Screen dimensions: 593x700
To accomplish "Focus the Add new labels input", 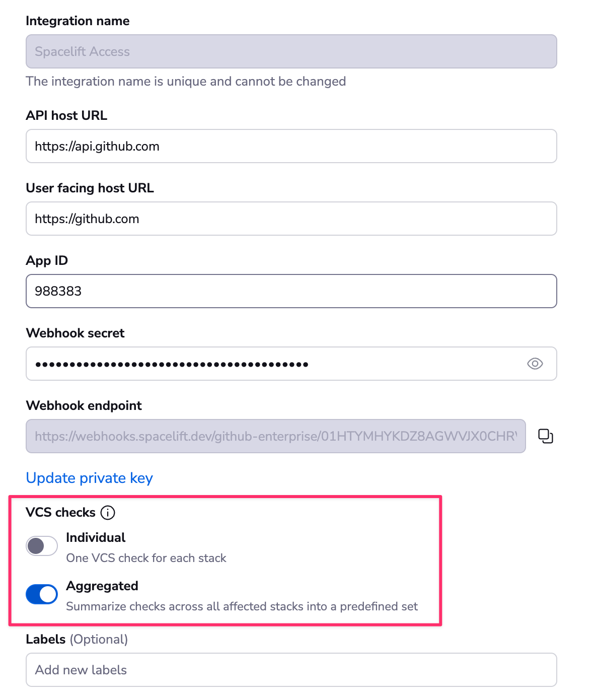I will [x=291, y=670].
